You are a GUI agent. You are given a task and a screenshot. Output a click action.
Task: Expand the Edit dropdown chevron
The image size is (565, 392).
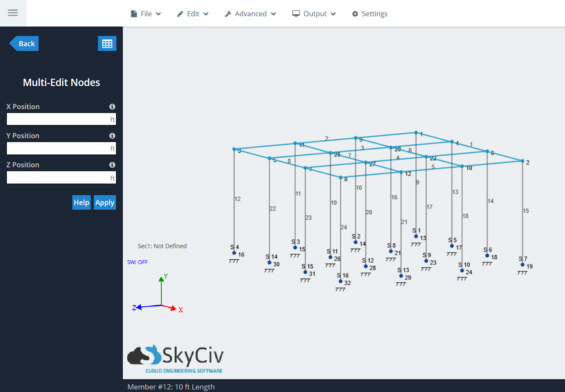tap(206, 14)
